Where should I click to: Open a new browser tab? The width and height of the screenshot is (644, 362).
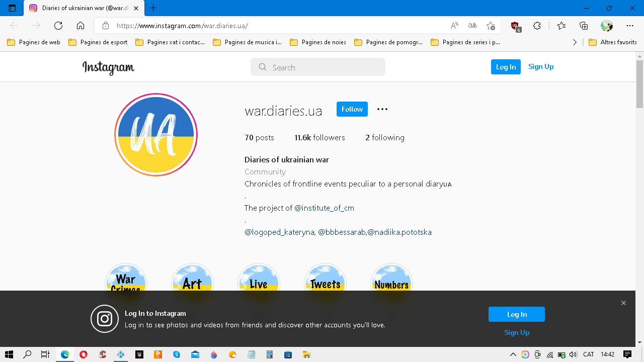coord(153,8)
